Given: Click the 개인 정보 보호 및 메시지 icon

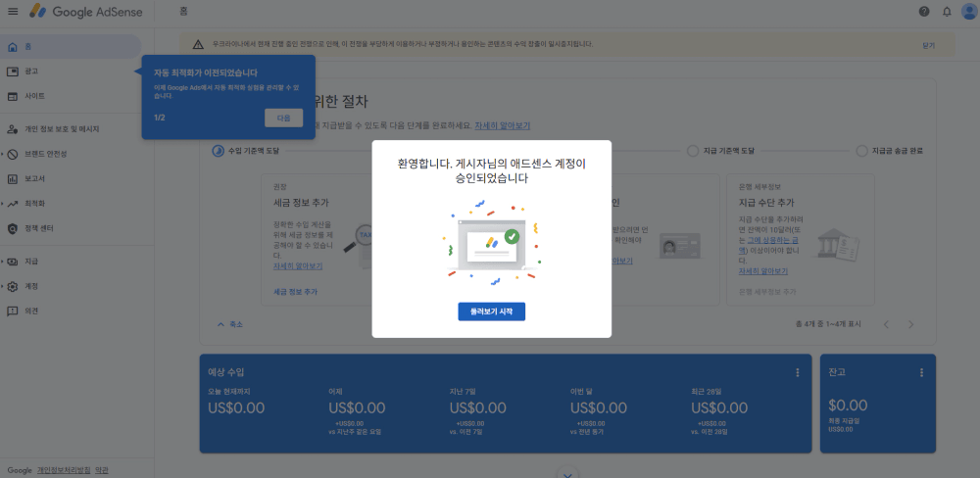Looking at the screenshot, I should pyautogui.click(x=13, y=129).
